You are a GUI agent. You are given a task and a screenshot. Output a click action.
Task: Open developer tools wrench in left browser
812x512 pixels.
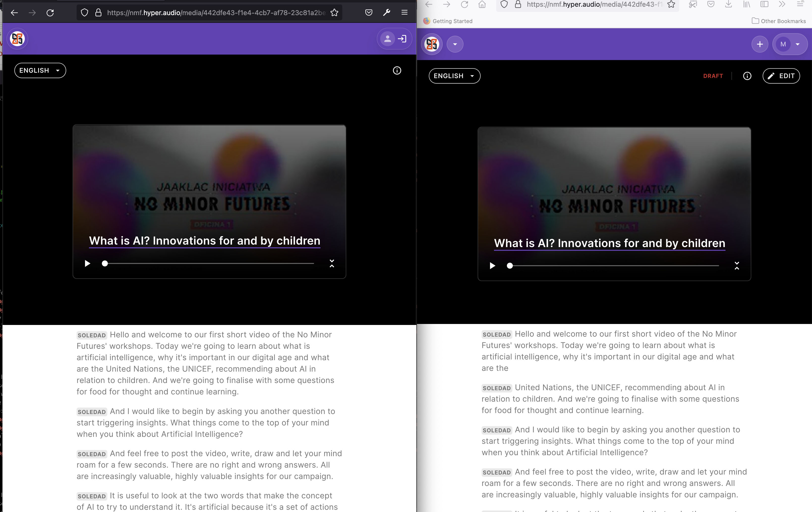pos(386,13)
